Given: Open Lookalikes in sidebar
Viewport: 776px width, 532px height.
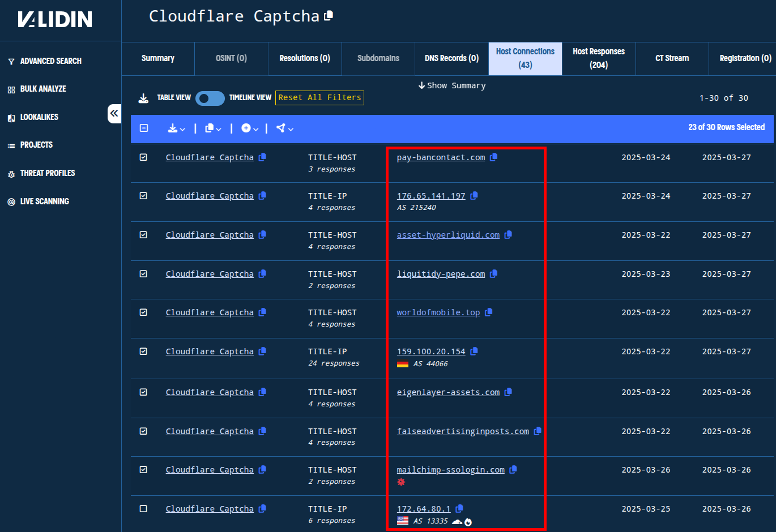Looking at the screenshot, I should pos(33,117).
